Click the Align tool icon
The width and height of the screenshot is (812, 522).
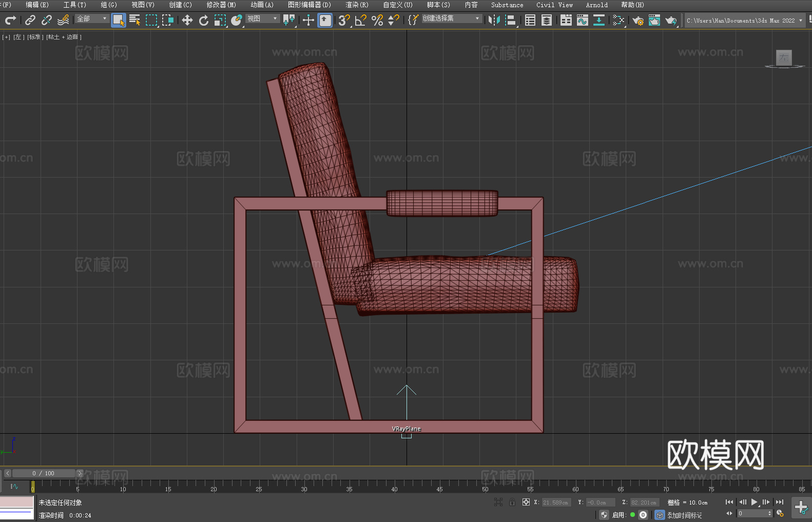pos(511,20)
